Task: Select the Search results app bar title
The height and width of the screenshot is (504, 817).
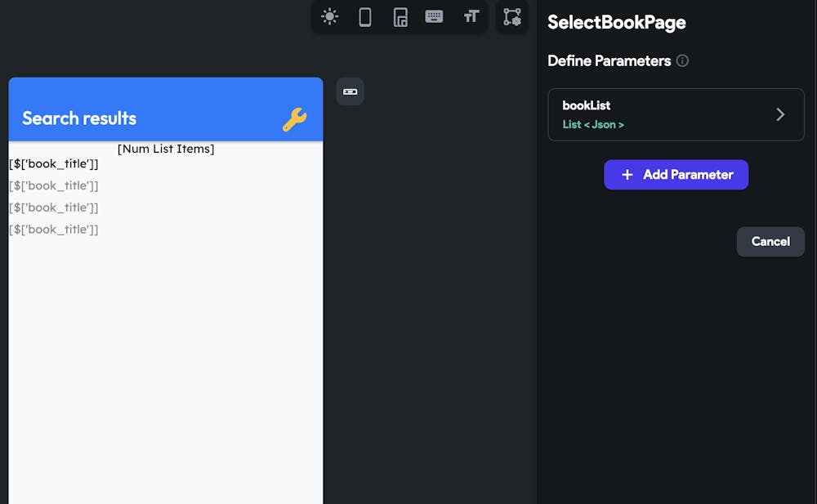Action: 79,118
